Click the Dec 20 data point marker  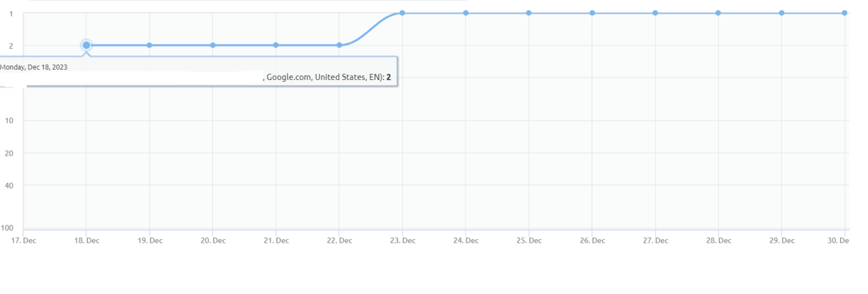point(213,45)
